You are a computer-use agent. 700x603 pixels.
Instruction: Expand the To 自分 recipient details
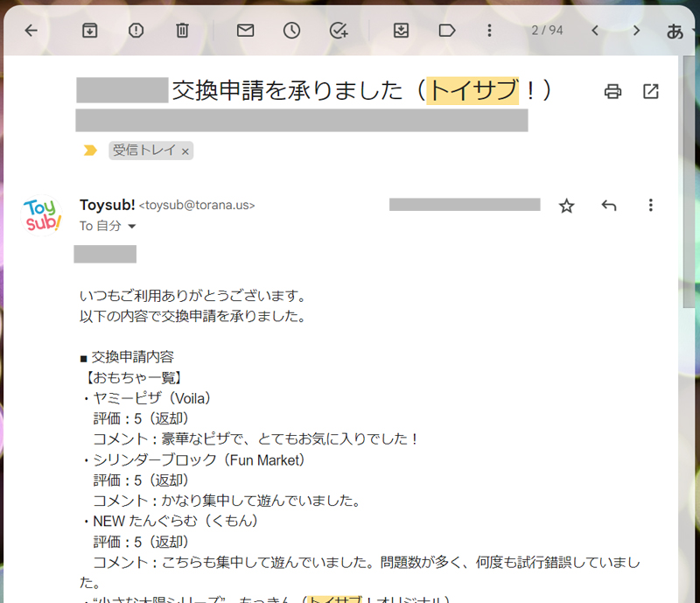[132, 227]
